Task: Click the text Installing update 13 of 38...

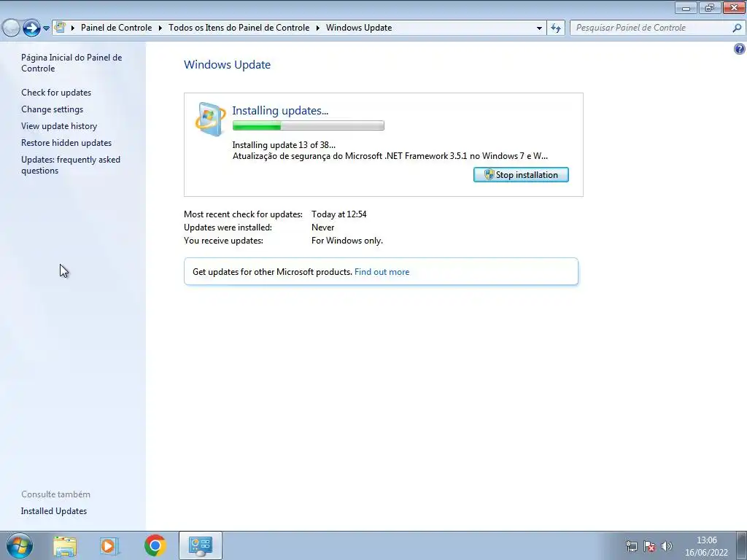Action: [x=284, y=145]
